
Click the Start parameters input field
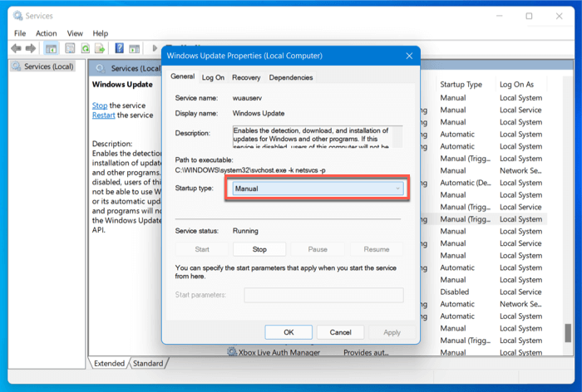pyautogui.click(x=323, y=295)
